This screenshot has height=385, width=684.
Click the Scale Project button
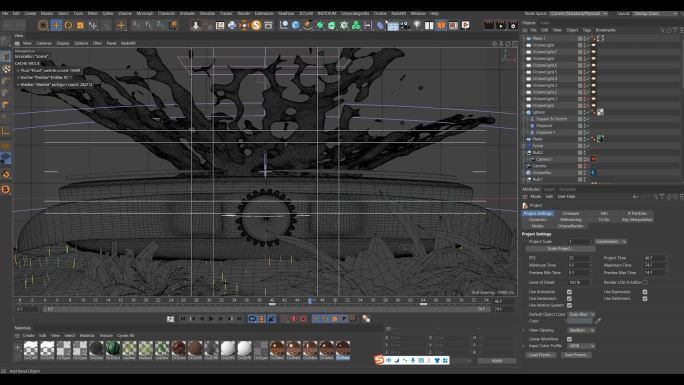point(560,249)
